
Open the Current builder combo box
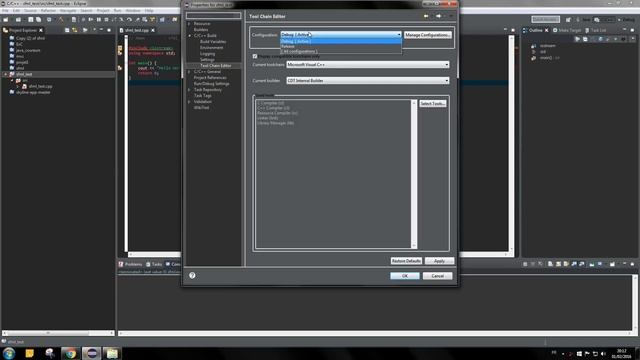(x=368, y=80)
